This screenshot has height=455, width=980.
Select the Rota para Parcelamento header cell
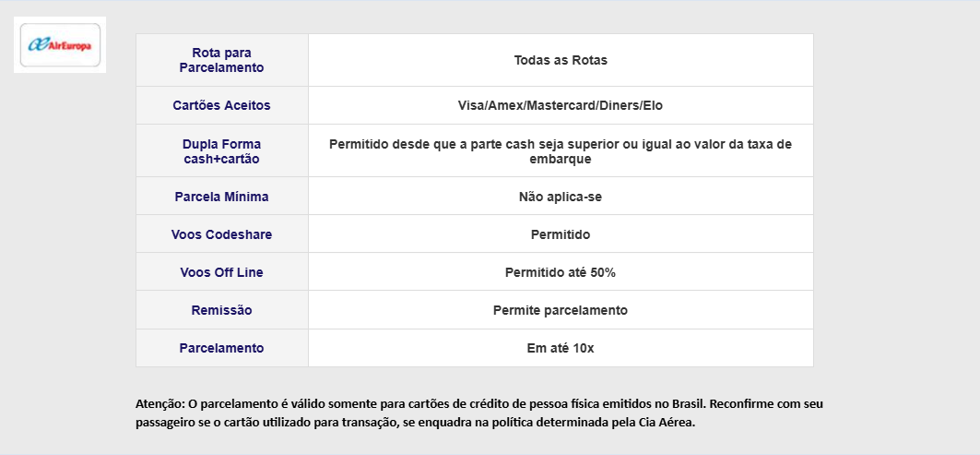point(222,60)
